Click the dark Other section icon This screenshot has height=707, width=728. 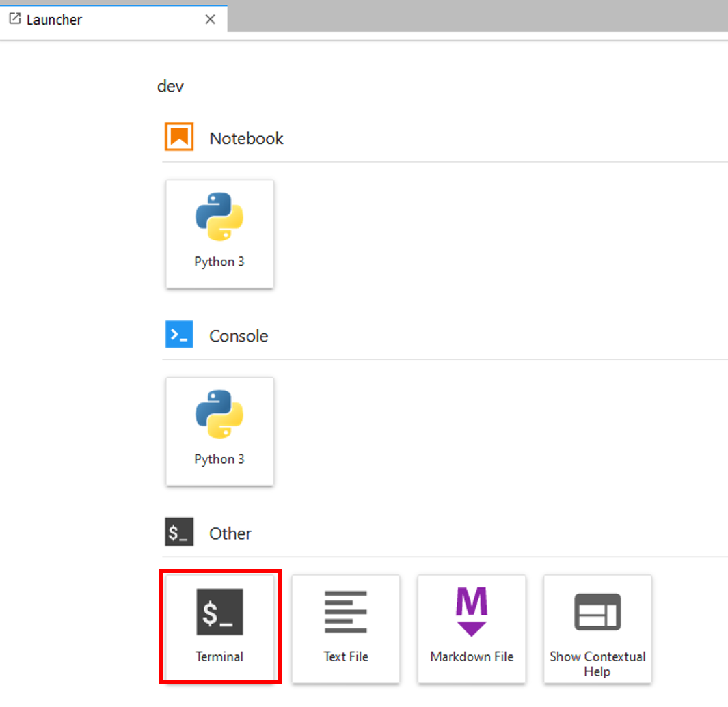point(179,533)
